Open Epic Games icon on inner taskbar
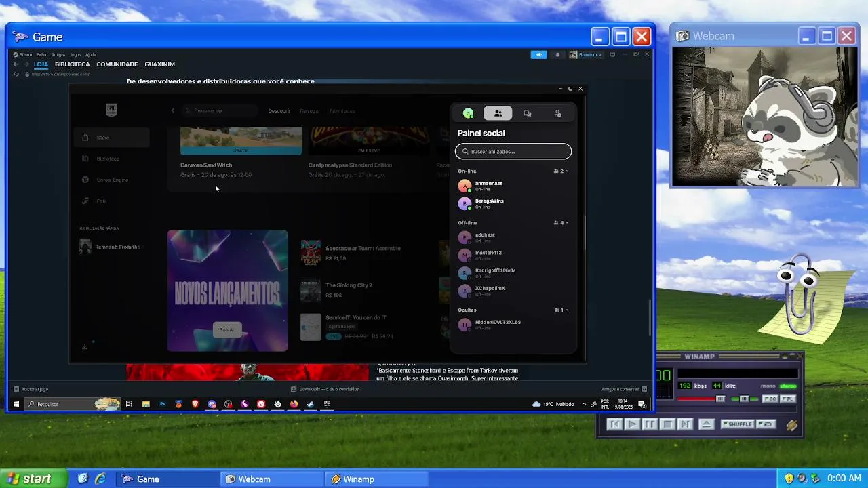The height and width of the screenshot is (488, 868). tap(326, 404)
